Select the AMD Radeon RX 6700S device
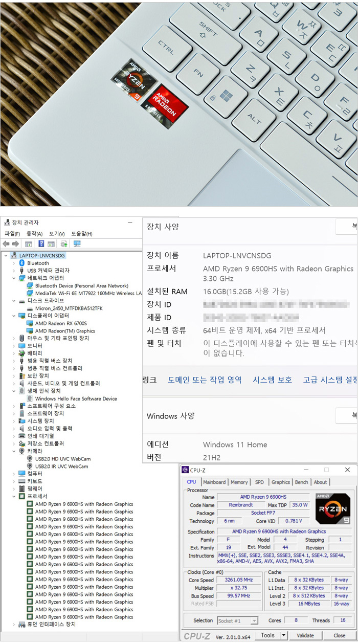The width and height of the screenshot is (358, 644). coord(61,323)
